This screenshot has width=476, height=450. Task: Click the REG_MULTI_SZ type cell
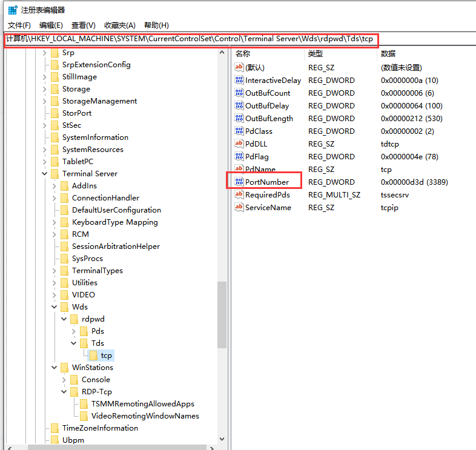pyautogui.click(x=334, y=194)
